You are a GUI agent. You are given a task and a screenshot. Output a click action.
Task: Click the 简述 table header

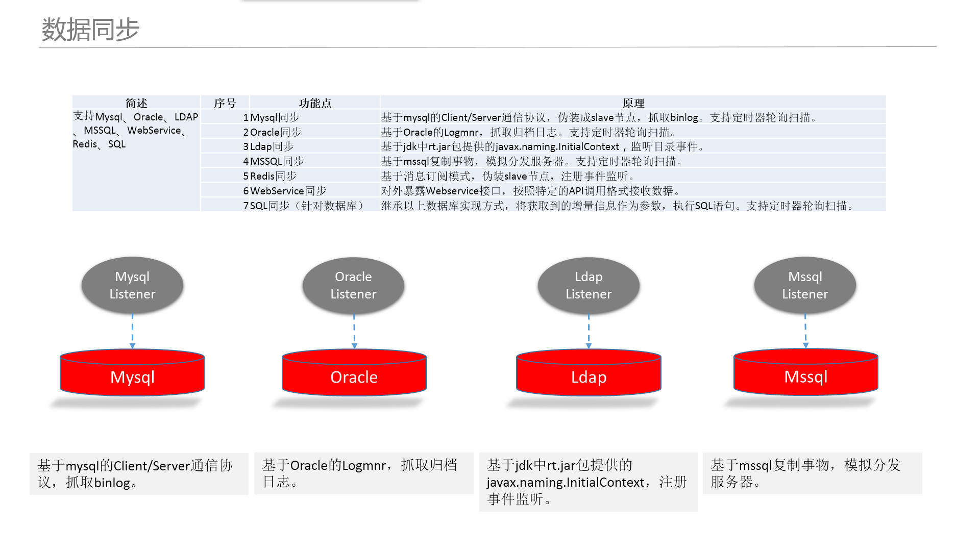coord(136,103)
